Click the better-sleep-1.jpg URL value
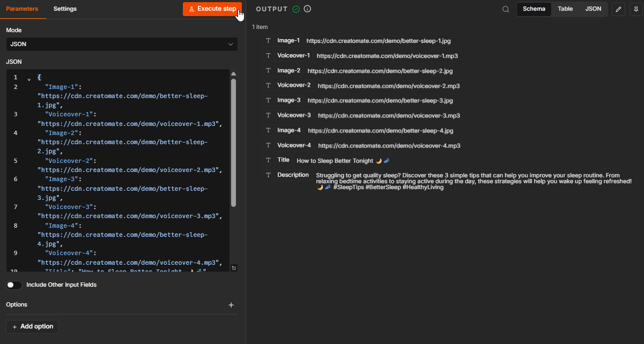 (379, 41)
